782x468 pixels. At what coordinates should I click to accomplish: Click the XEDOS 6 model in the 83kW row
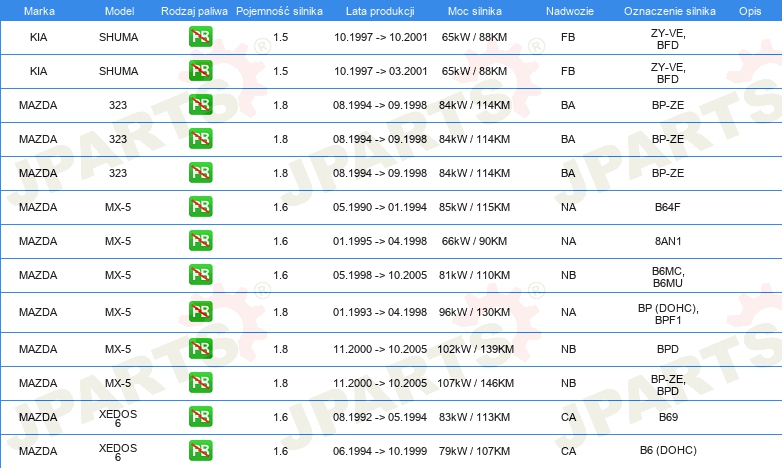[118, 418]
